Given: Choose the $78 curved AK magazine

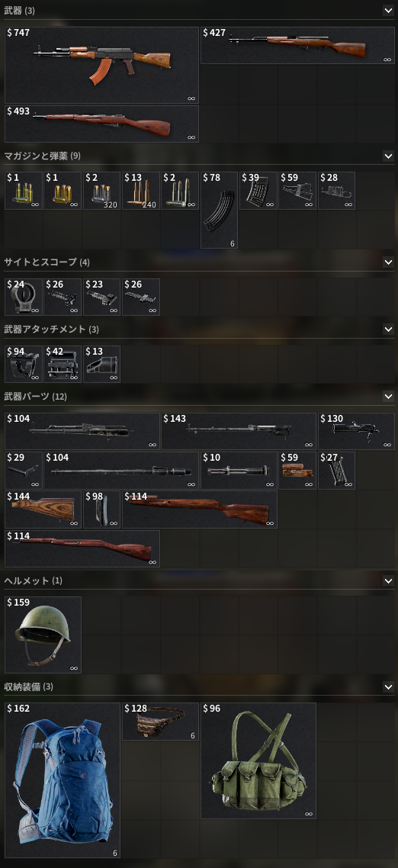Looking at the screenshot, I should coord(219,210).
